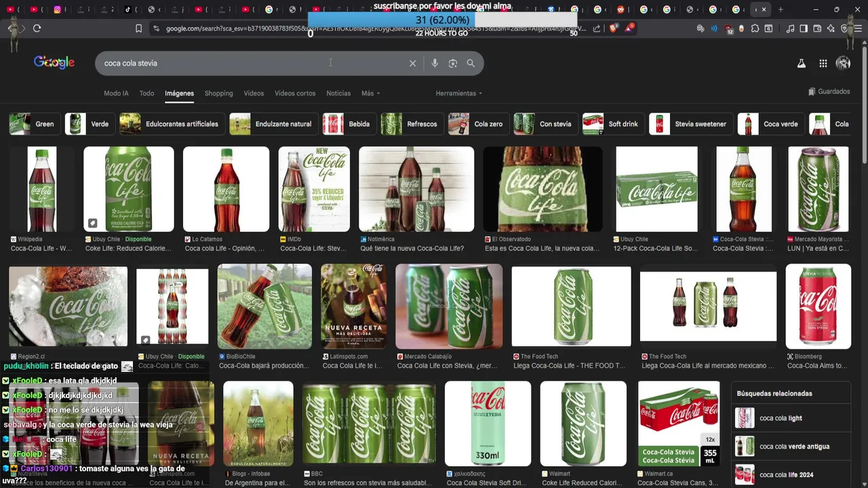
Task: Open the Vídeos tab
Action: (x=254, y=94)
